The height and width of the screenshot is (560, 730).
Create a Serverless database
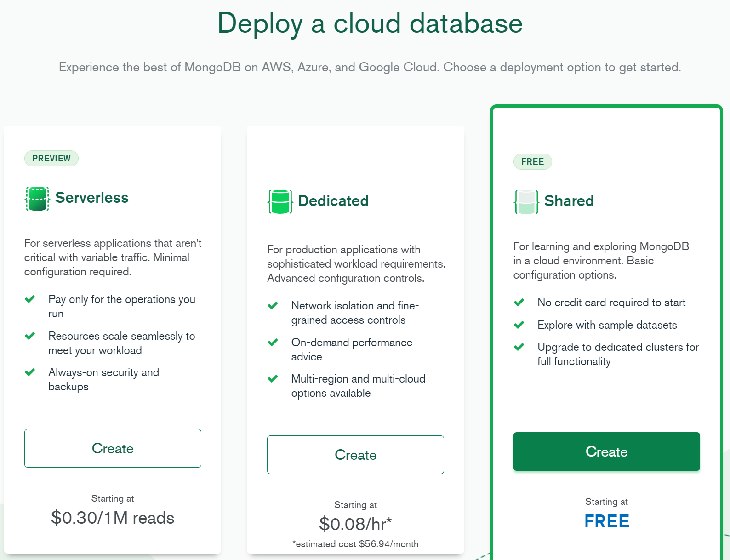coord(113,448)
